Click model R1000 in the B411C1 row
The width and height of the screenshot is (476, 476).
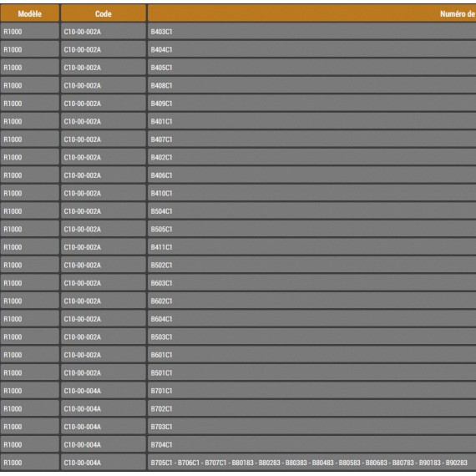click(x=13, y=247)
